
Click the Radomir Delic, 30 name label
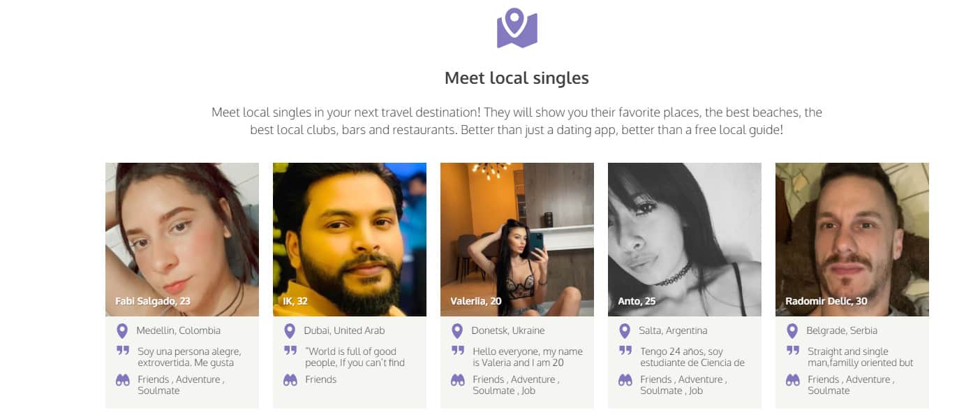826,301
